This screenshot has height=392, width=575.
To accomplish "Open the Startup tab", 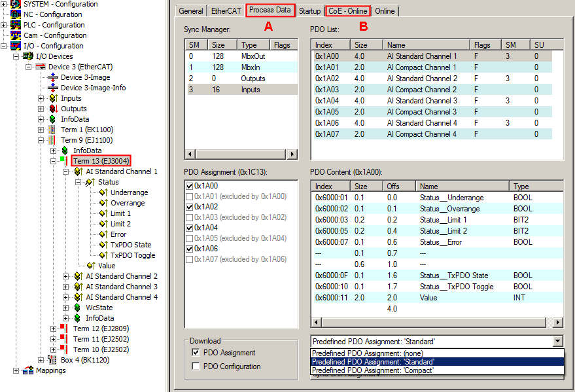I will click(309, 11).
